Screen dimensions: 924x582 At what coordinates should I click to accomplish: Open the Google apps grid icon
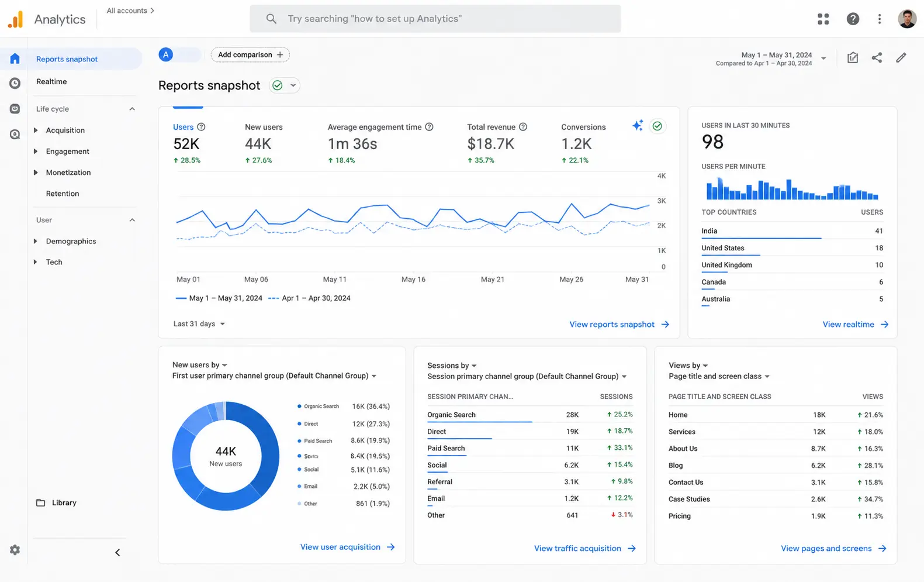[x=823, y=19]
